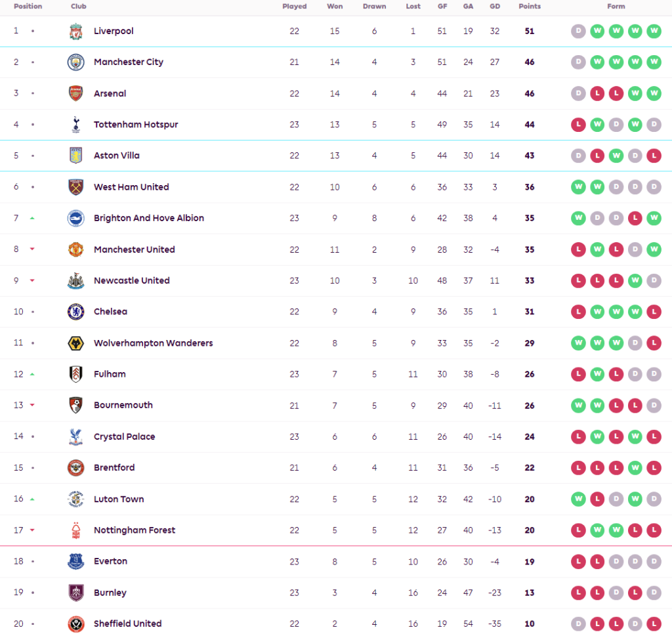
Task: Open the Newcastle United club link
Action: tap(131, 280)
